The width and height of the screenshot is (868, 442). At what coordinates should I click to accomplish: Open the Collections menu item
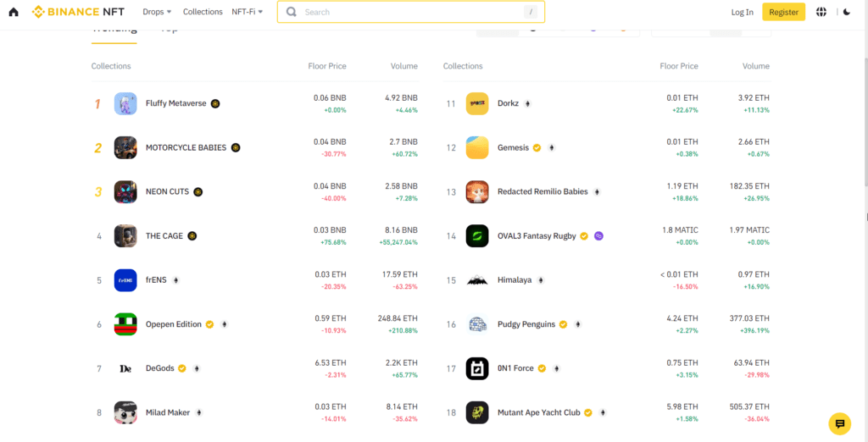[203, 12]
